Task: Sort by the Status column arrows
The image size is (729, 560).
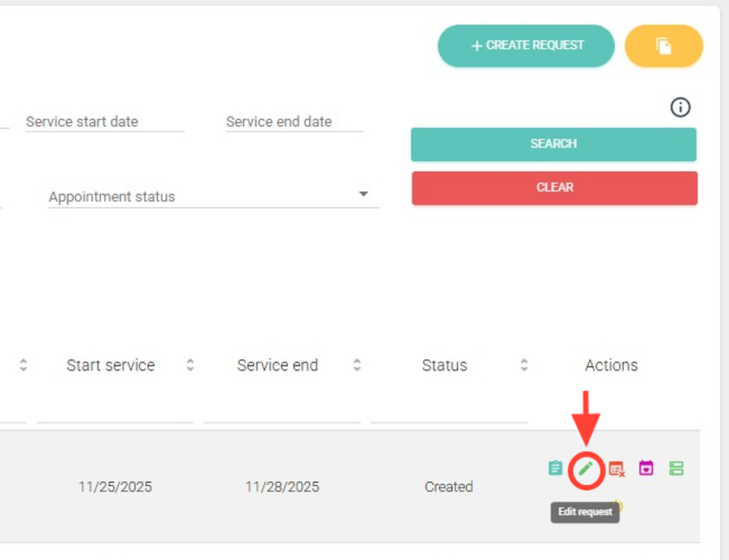Action: point(524,365)
